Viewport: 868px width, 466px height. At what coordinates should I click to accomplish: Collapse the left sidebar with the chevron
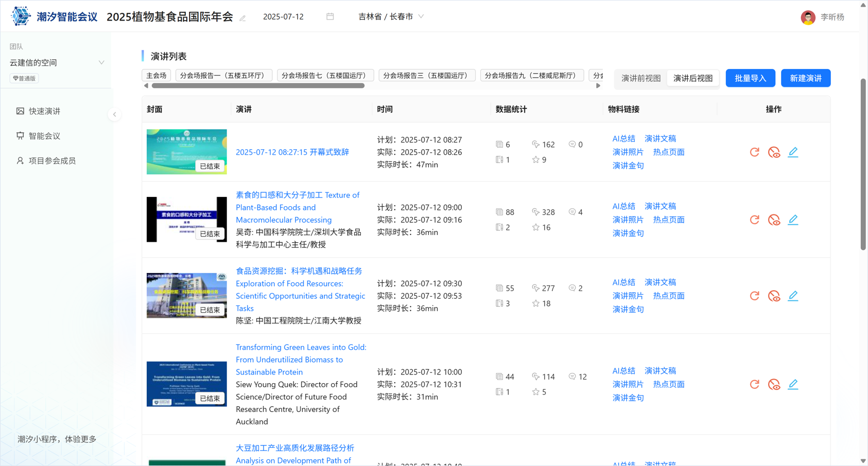coord(114,114)
